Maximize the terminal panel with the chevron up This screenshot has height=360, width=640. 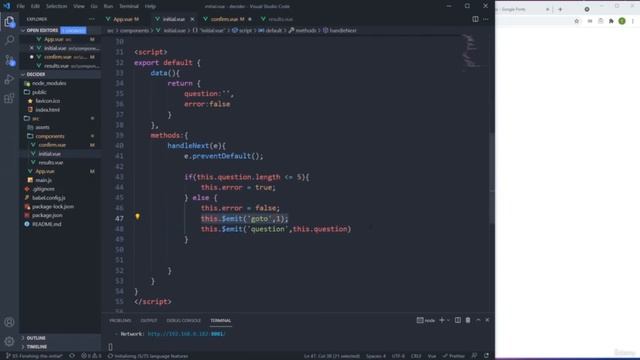[478, 320]
